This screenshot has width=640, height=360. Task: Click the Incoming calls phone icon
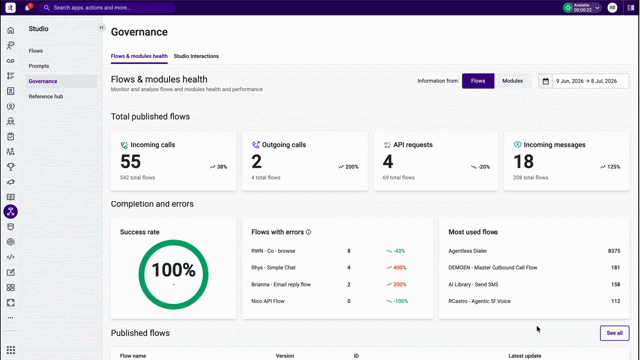(124, 144)
